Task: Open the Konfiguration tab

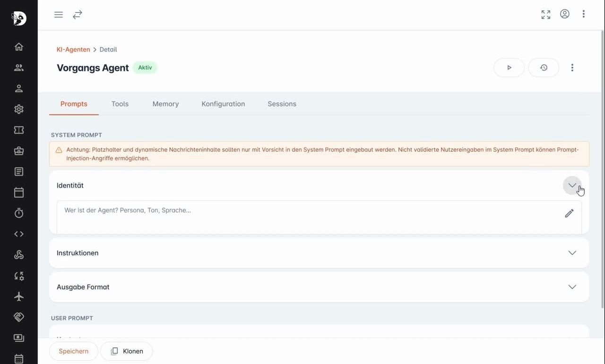Action: tap(223, 104)
